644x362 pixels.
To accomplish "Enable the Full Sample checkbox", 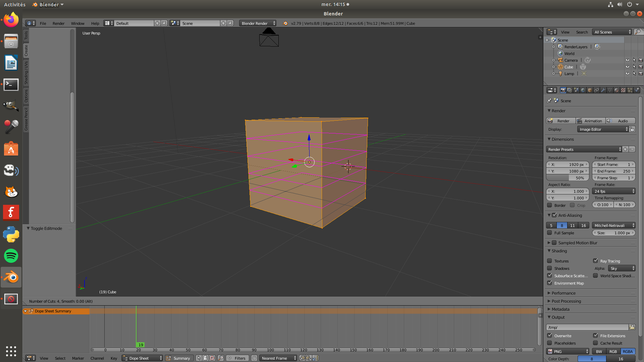I will coord(549,233).
